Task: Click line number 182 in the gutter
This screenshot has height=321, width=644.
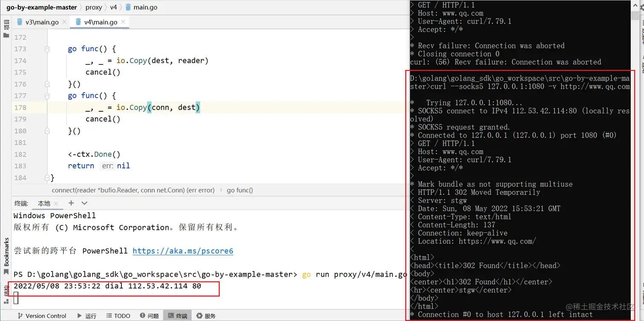Action: click(x=20, y=154)
